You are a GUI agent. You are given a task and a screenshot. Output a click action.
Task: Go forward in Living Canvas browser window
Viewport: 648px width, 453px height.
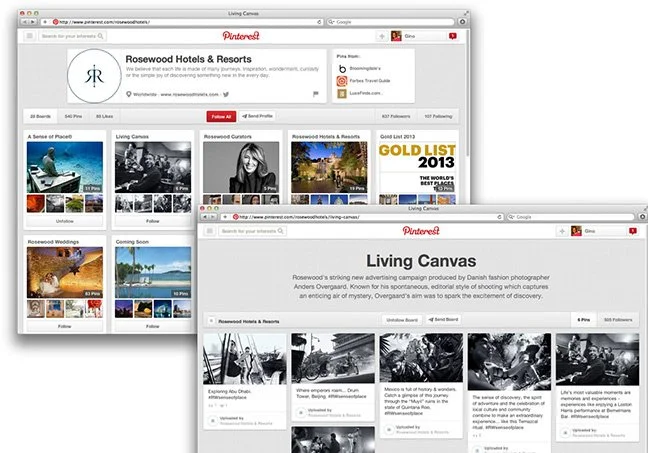point(212,217)
